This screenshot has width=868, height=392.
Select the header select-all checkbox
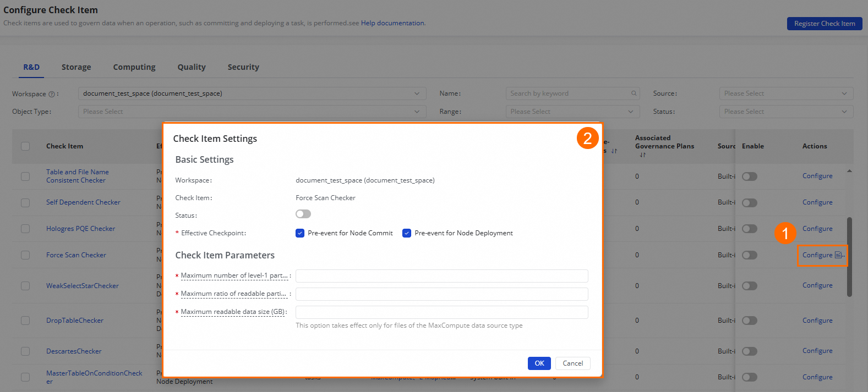[25, 146]
